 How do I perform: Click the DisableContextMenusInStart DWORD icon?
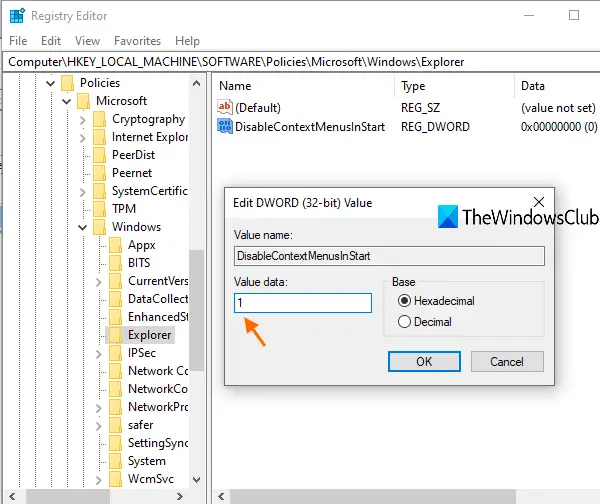(x=225, y=126)
